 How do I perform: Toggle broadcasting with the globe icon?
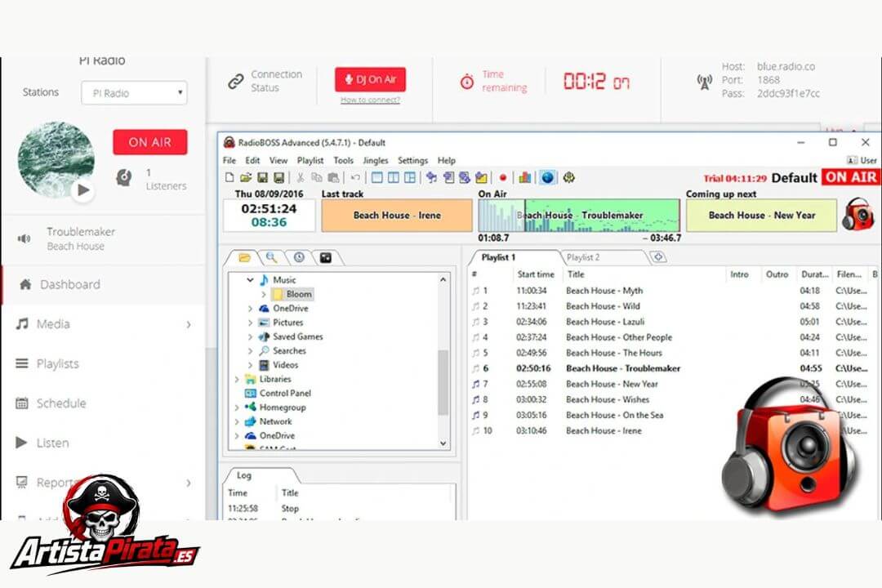(x=547, y=178)
